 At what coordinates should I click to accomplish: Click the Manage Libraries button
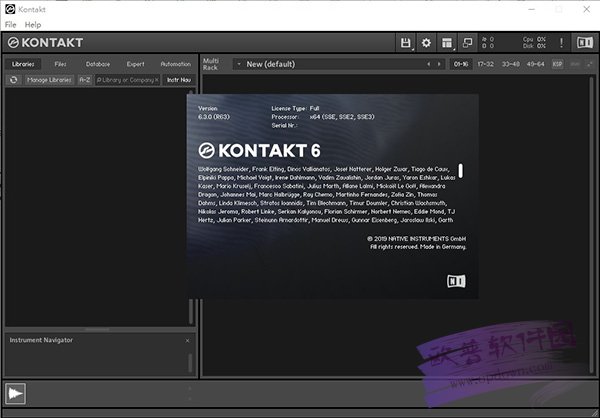49,80
